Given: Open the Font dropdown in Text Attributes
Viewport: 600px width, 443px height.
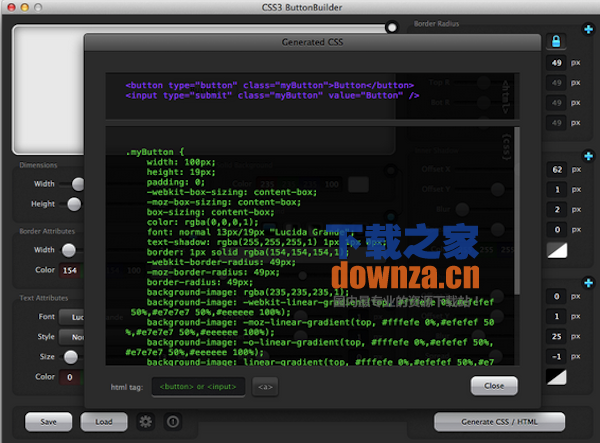Looking at the screenshot, I should 72,317.
